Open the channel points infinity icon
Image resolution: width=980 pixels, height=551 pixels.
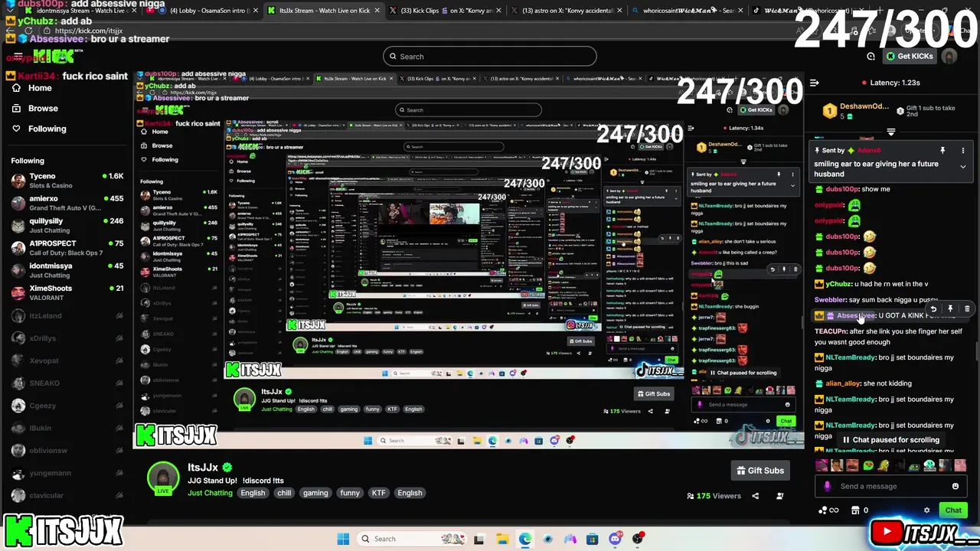[828, 510]
